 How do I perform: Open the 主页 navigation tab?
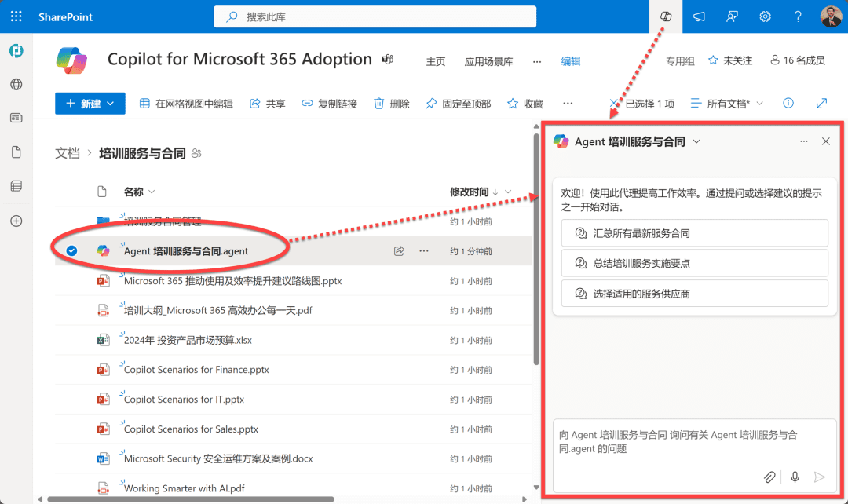point(435,61)
